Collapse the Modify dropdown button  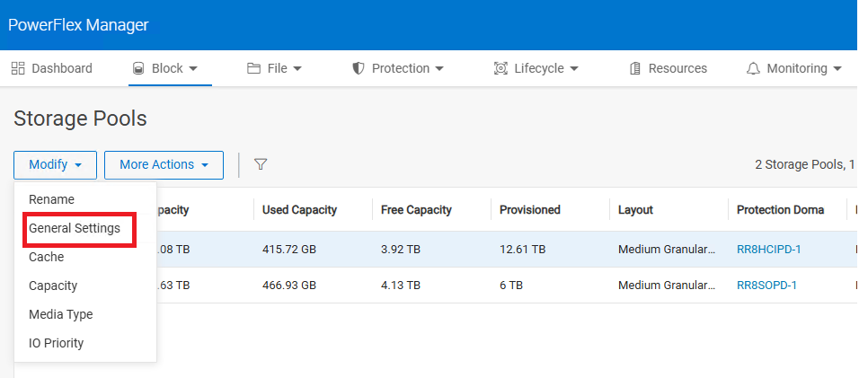[55, 164]
